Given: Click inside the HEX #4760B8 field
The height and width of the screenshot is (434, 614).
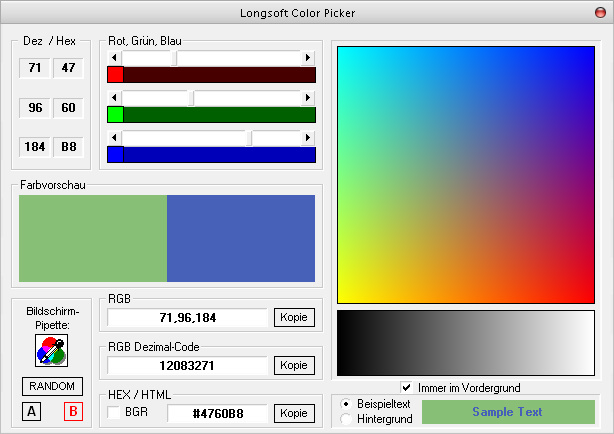Looking at the screenshot, I should (x=217, y=413).
